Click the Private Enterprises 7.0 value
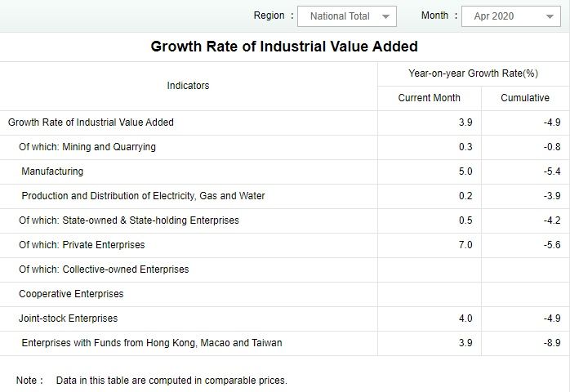This screenshot has height=392, width=570. (465, 245)
